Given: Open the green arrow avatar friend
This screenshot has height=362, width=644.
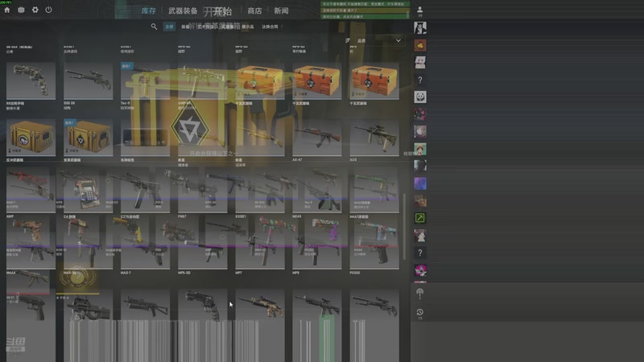Looking at the screenshot, I should tap(419, 218).
